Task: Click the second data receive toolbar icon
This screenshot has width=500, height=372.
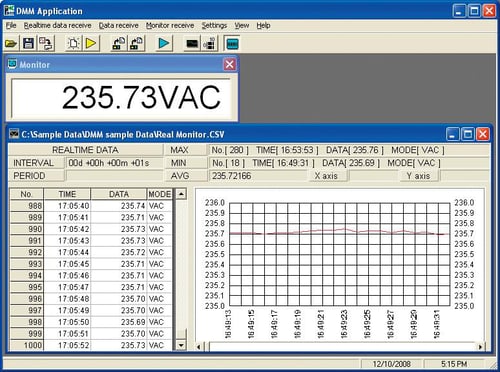Action: coord(136,43)
